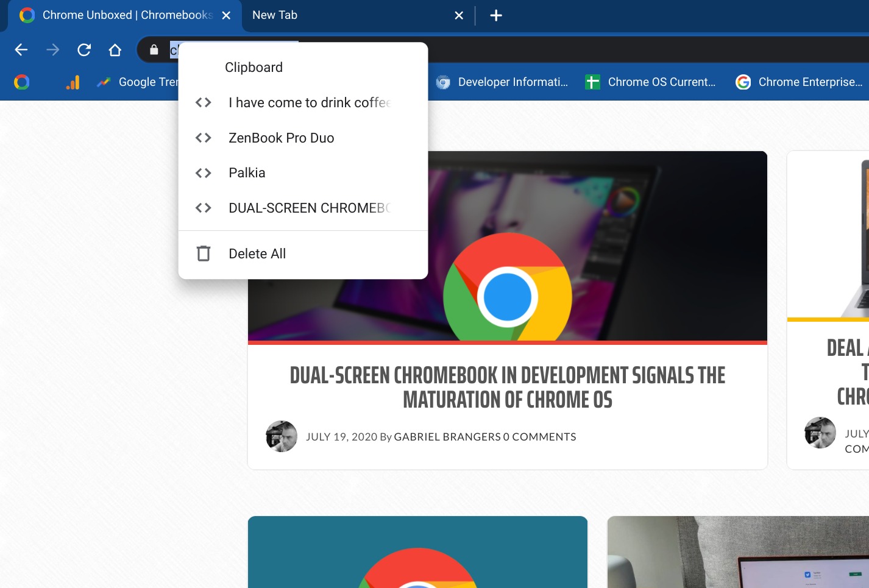View Gabriel Brangers author page

pyautogui.click(x=447, y=436)
